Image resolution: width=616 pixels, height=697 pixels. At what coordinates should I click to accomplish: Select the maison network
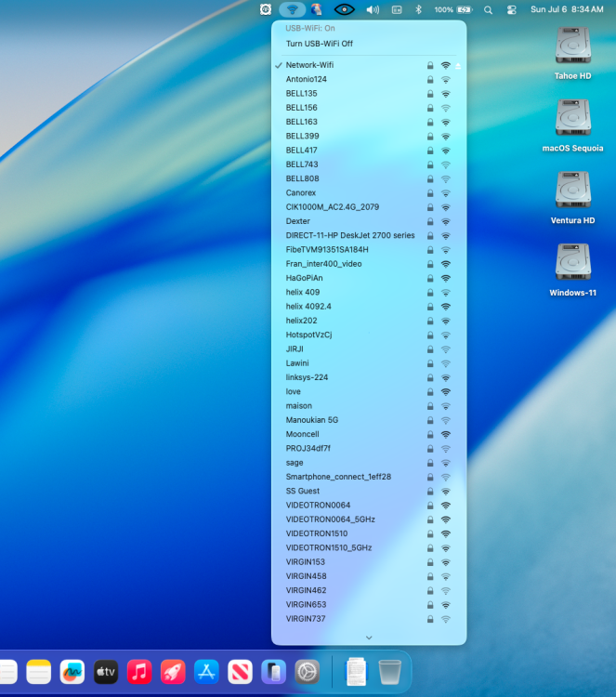click(369, 406)
